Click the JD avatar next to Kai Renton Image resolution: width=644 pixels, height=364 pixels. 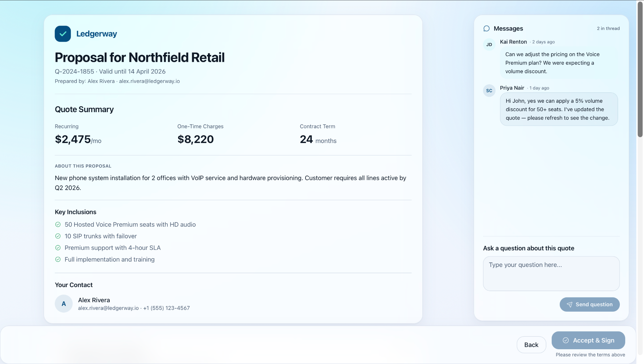pos(489,44)
